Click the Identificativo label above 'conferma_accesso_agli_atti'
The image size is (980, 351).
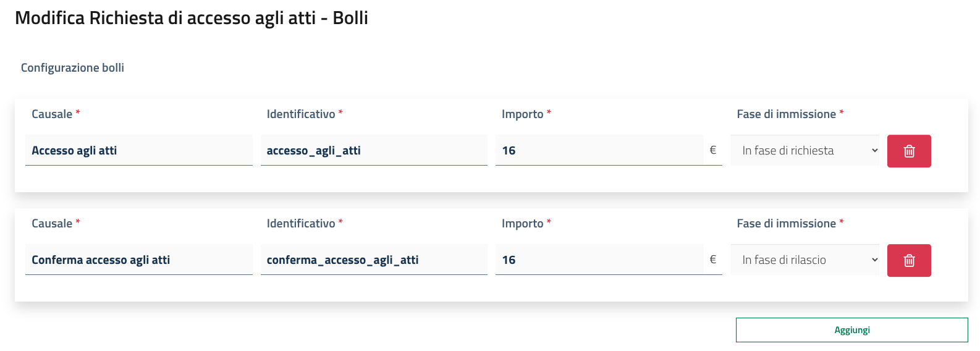click(301, 224)
